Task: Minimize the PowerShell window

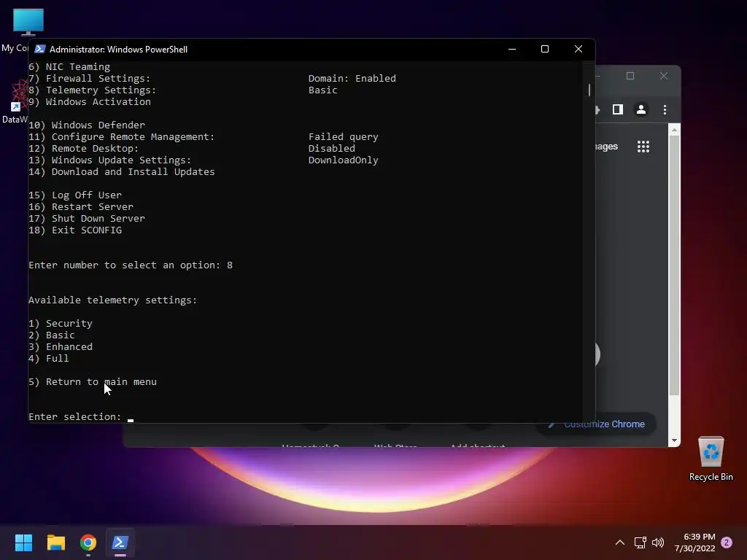Action: point(512,49)
